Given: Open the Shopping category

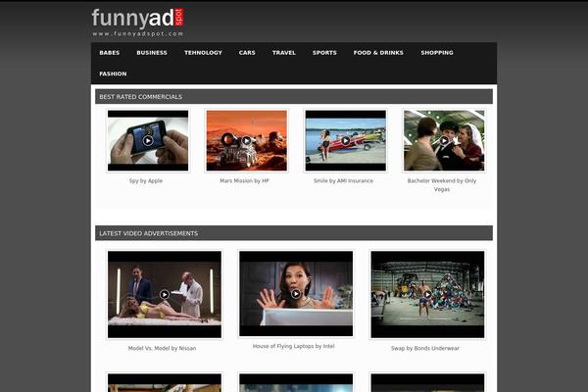Looking at the screenshot, I should (x=437, y=53).
